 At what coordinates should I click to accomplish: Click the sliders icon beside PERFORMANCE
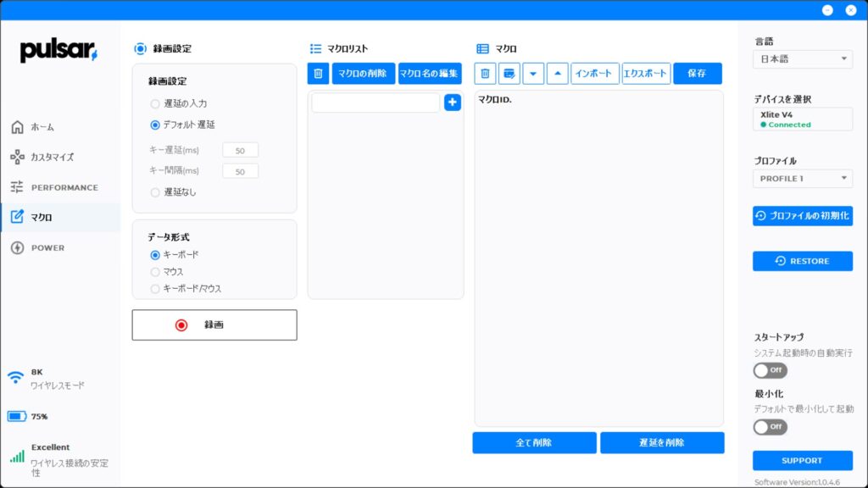(x=17, y=187)
